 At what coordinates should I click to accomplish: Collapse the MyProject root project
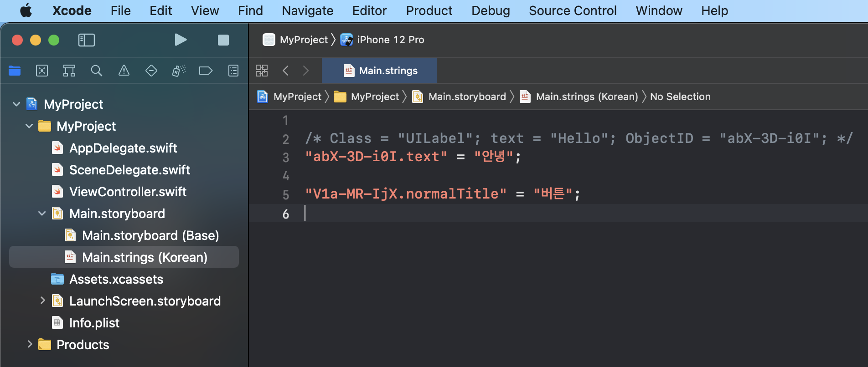point(16,104)
